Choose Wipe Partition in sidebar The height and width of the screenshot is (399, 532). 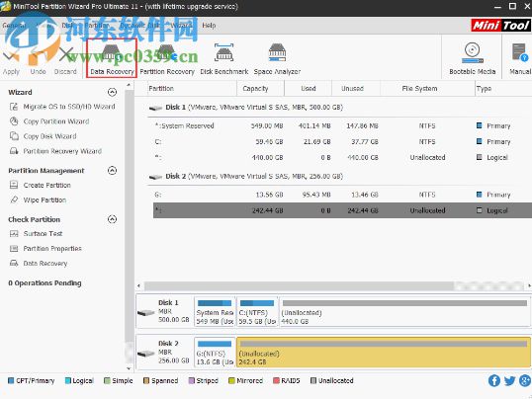pyautogui.click(x=39, y=200)
